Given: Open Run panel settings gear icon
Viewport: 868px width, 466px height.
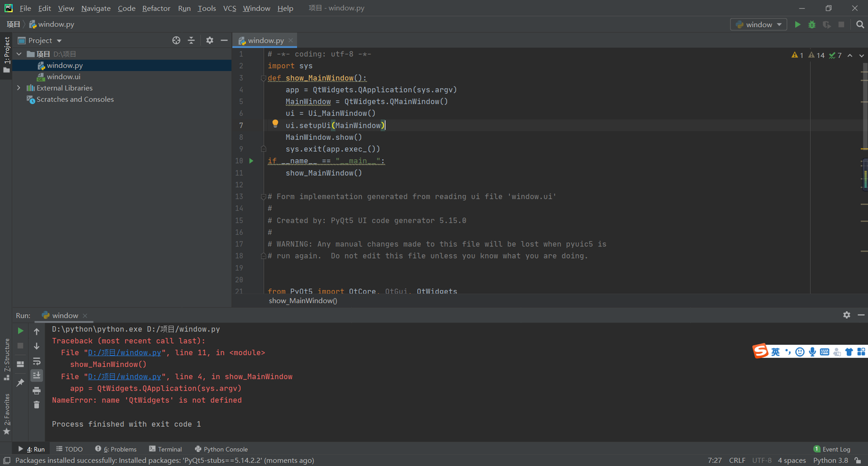Looking at the screenshot, I should pos(846,315).
